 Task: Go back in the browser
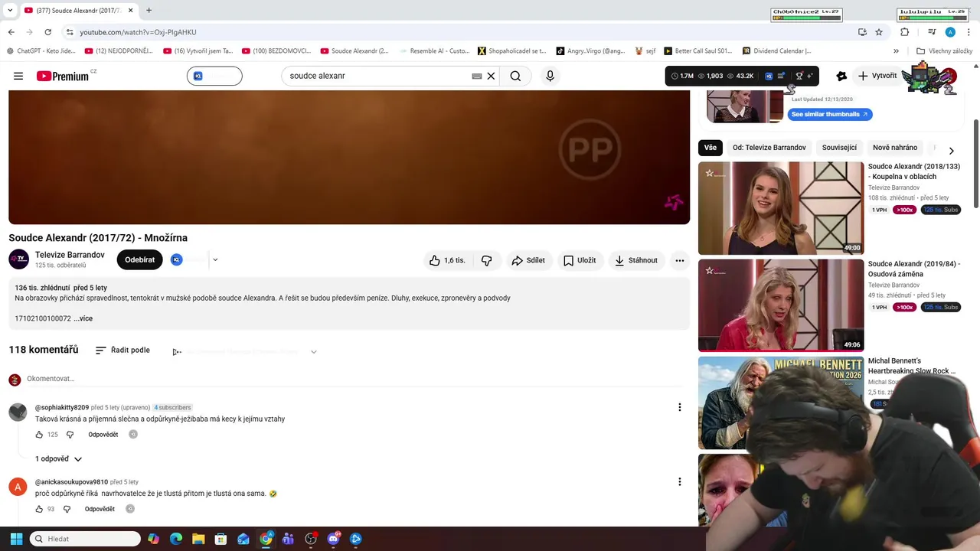coord(11,32)
